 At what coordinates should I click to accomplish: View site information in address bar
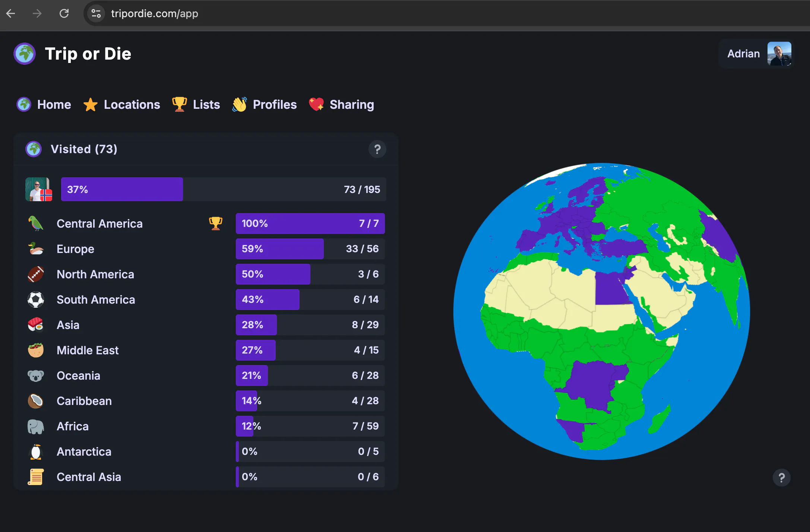96,13
